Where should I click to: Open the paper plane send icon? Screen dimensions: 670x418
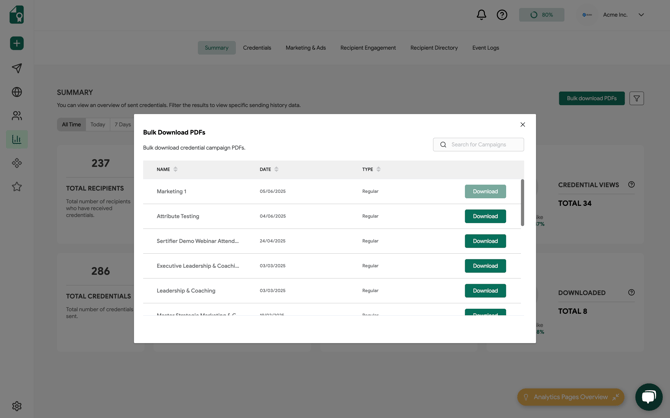tap(17, 68)
